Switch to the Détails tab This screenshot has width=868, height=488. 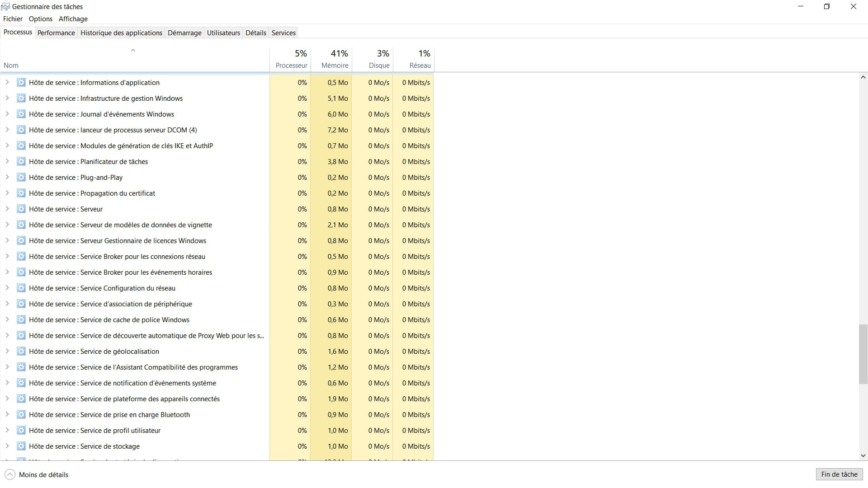coord(256,33)
